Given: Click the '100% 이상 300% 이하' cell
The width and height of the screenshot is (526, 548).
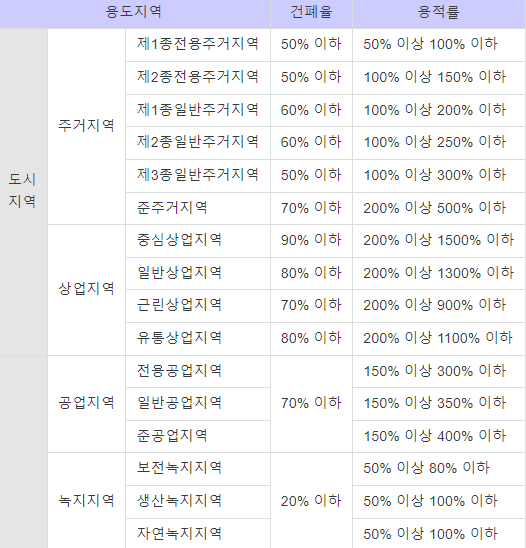Looking at the screenshot, I should (439, 175).
